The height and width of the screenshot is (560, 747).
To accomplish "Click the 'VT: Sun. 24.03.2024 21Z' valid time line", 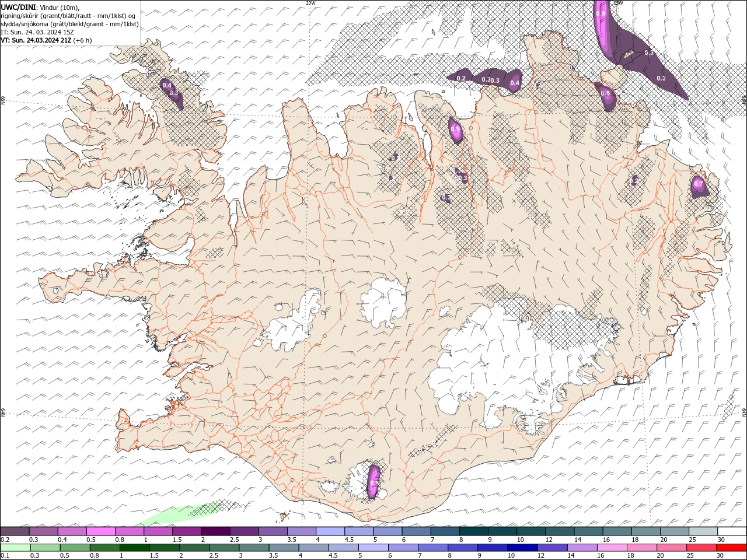I will 37,40.
